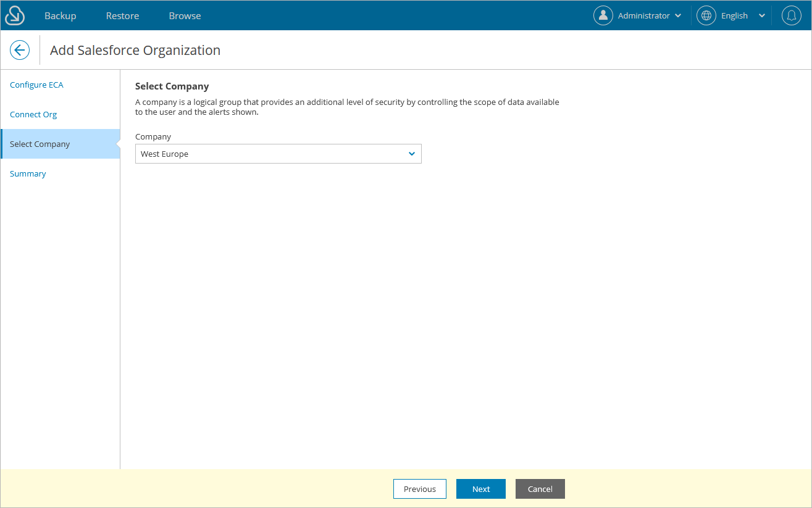Click the Veeam logo in the top bar
812x508 pixels.
pyautogui.click(x=14, y=15)
